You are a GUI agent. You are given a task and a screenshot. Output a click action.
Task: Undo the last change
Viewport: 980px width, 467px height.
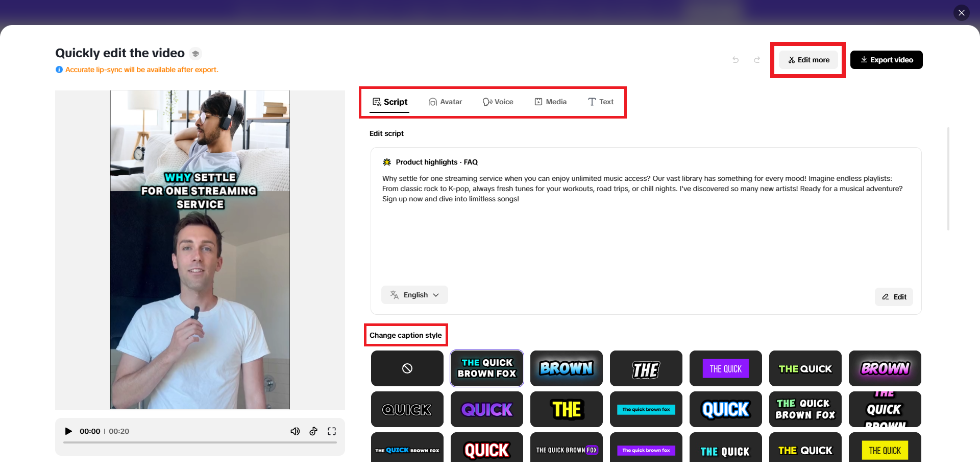(x=736, y=60)
